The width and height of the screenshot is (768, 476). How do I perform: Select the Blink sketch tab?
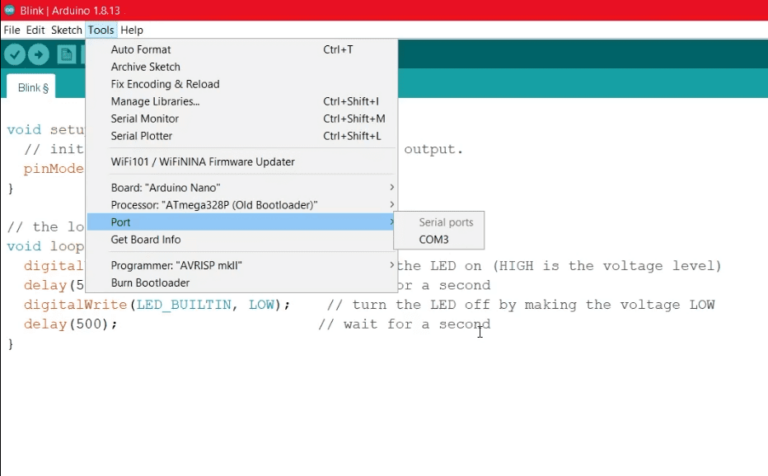point(33,88)
